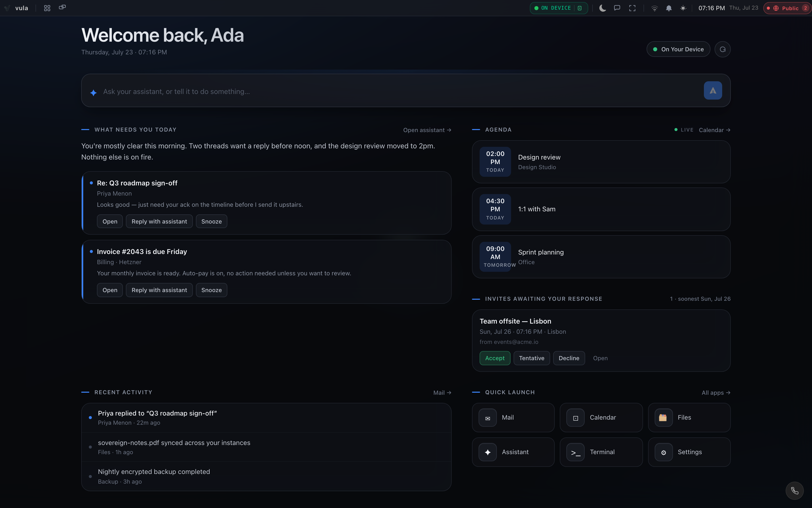This screenshot has width=812, height=508.
Task: Click the vula logo in top bar
Action: point(16,8)
